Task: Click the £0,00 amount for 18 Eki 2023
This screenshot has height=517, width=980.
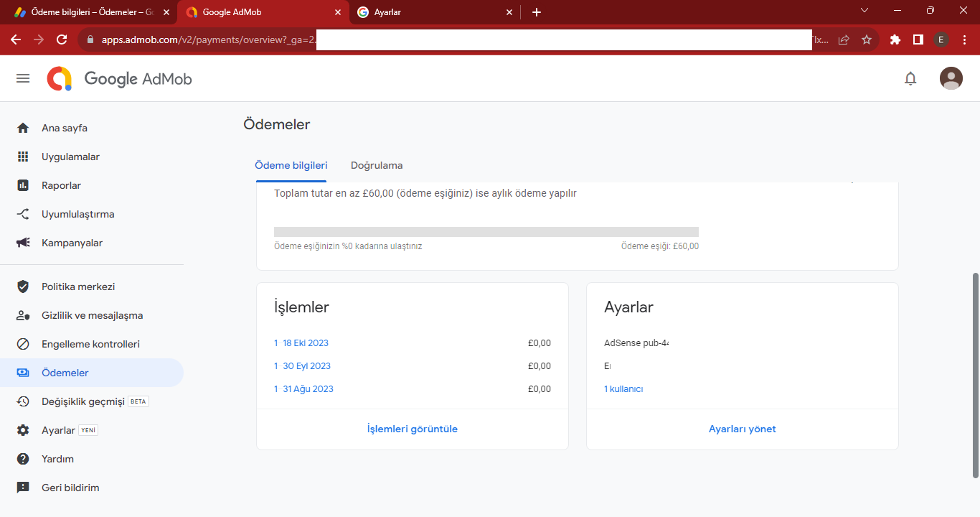Action: coord(540,343)
